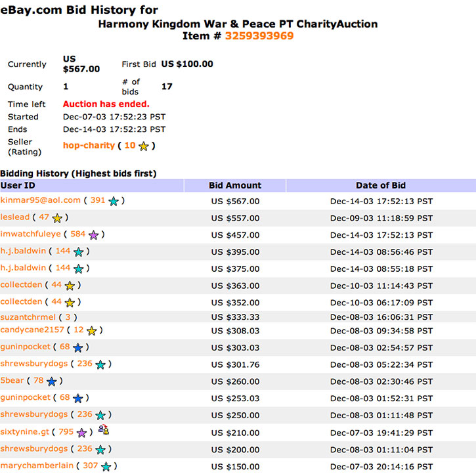476x476 pixels.
Task: Open sixtynine.gt user profile
Action: coord(24,431)
